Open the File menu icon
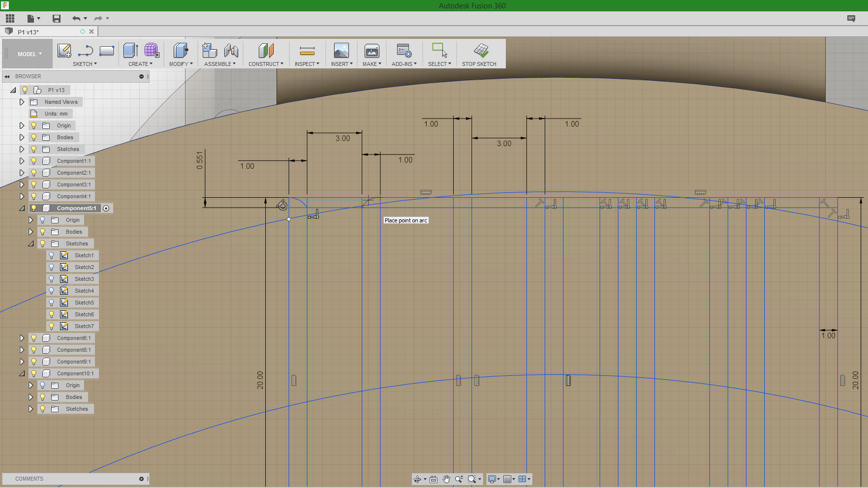The height and width of the screenshot is (488, 868). (31, 19)
